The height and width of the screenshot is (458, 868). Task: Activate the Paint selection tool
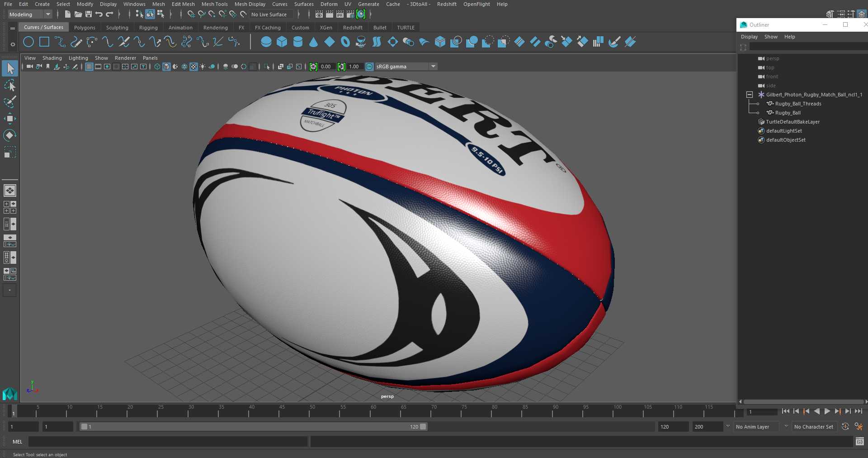(10, 102)
